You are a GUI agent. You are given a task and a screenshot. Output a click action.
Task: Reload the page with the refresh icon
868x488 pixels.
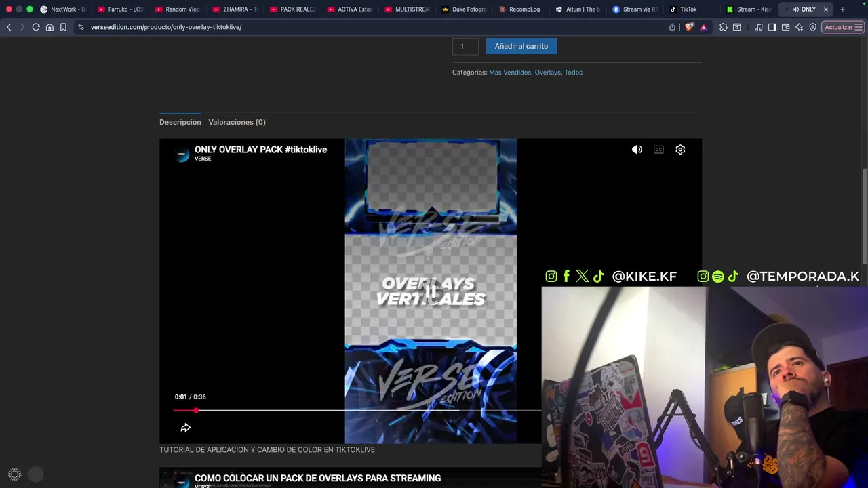click(x=36, y=27)
